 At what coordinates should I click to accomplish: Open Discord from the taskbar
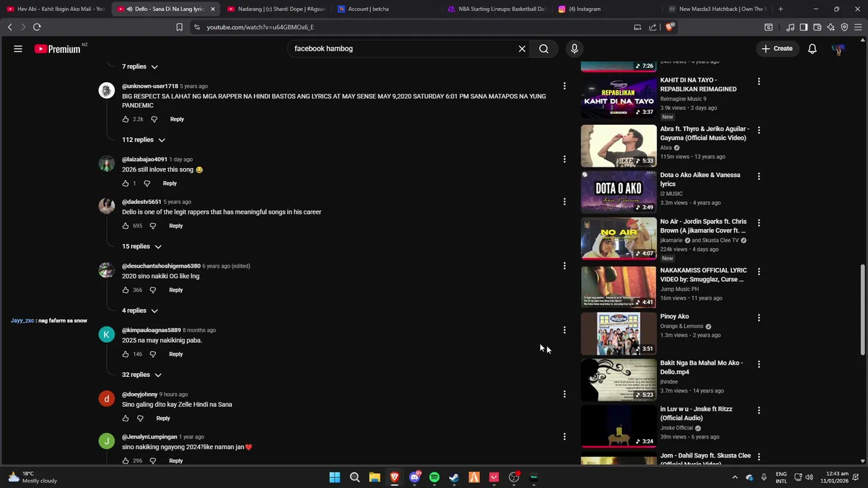[414, 478]
